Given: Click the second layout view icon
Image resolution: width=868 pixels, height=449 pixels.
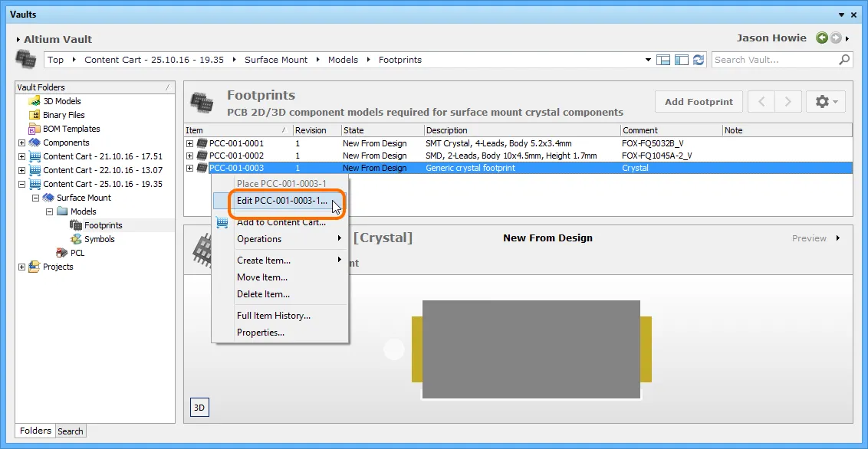Looking at the screenshot, I should click(x=682, y=60).
